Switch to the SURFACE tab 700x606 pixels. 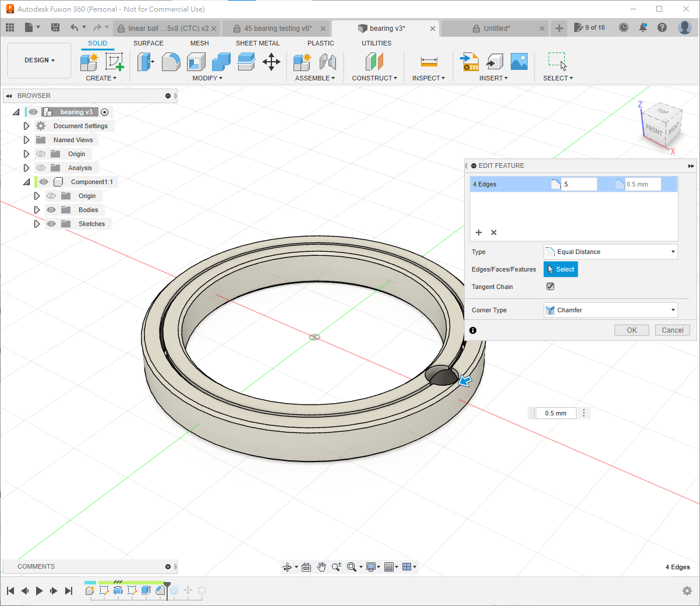pos(148,43)
